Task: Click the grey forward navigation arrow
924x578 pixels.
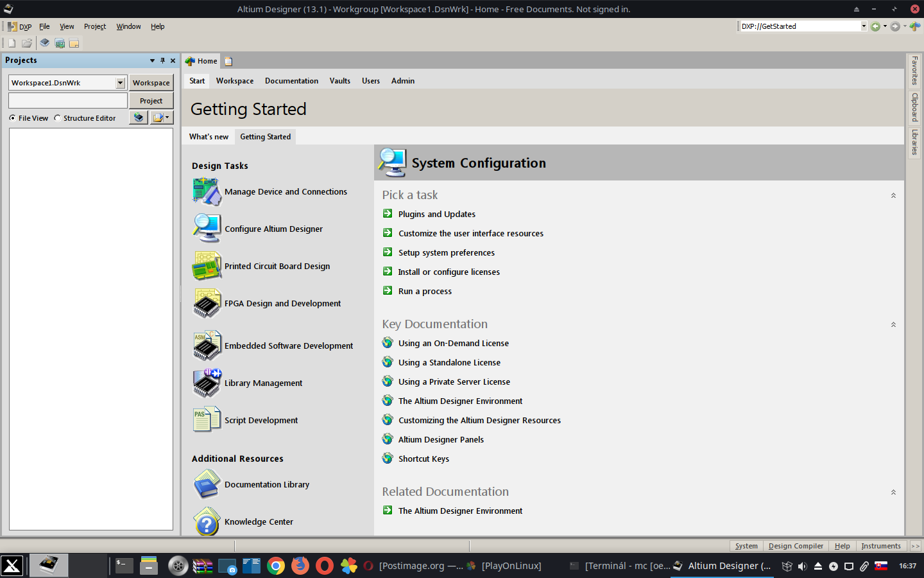Action: pos(895,26)
